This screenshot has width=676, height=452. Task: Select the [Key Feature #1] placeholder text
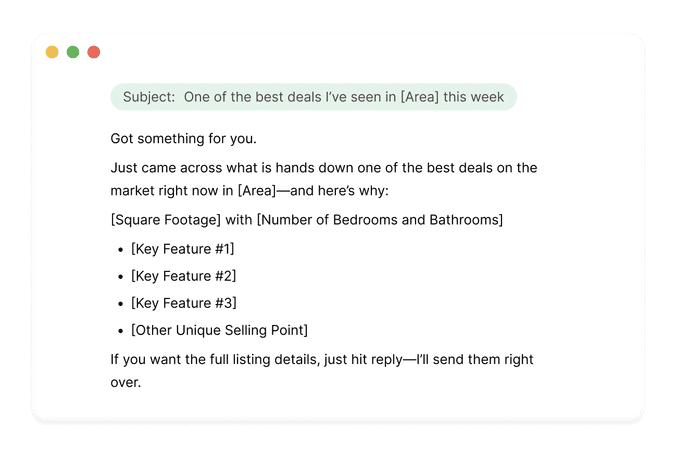pyautogui.click(x=183, y=249)
